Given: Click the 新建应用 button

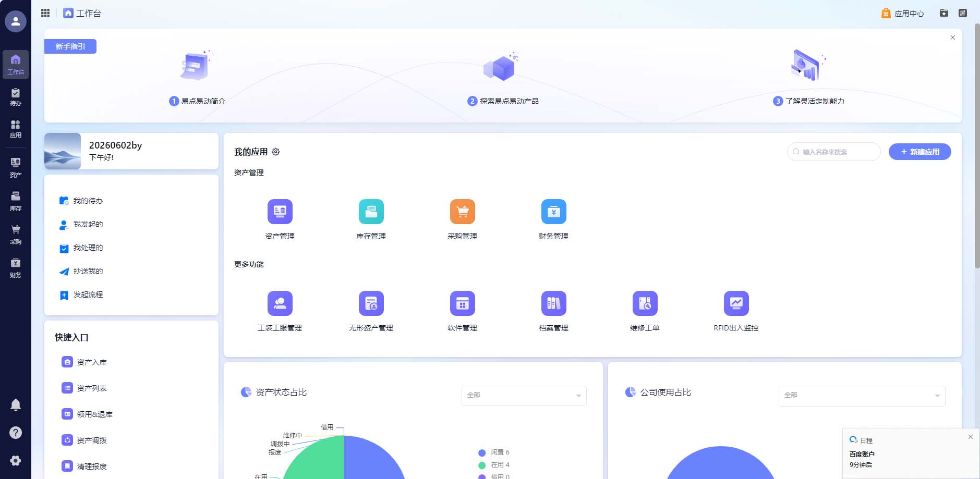Looking at the screenshot, I should pos(919,152).
